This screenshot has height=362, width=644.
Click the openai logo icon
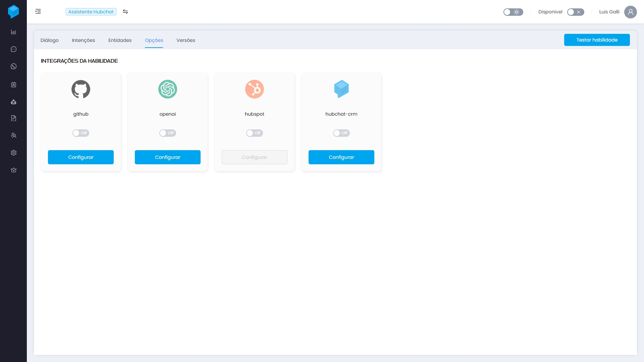[x=168, y=89]
